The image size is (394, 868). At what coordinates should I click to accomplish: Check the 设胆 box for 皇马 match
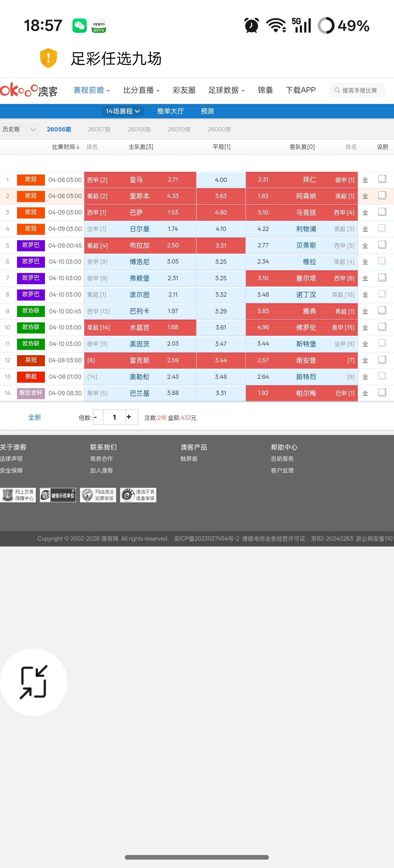tap(382, 179)
